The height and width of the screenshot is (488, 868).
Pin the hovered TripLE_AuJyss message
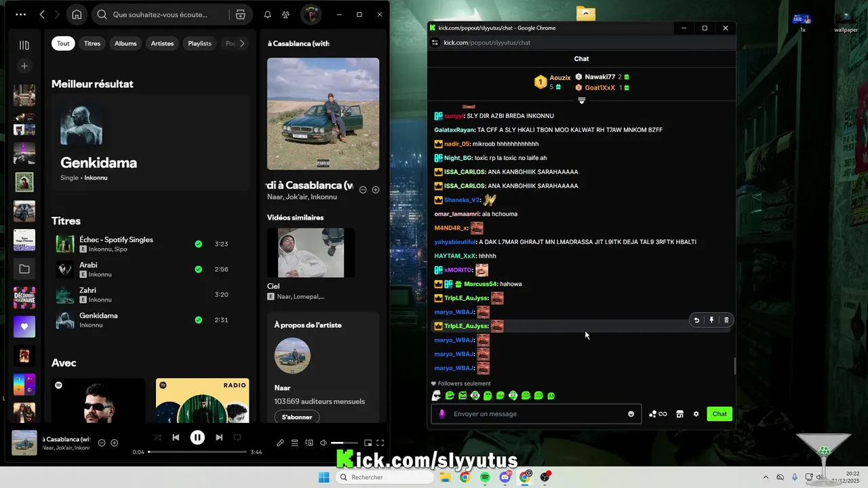(711, 320)
